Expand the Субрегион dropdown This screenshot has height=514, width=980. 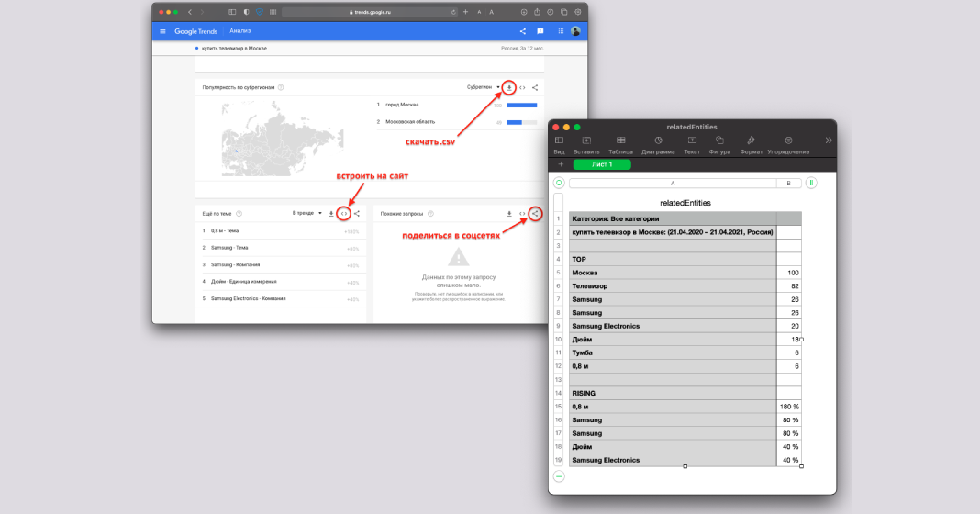(484, 87)
